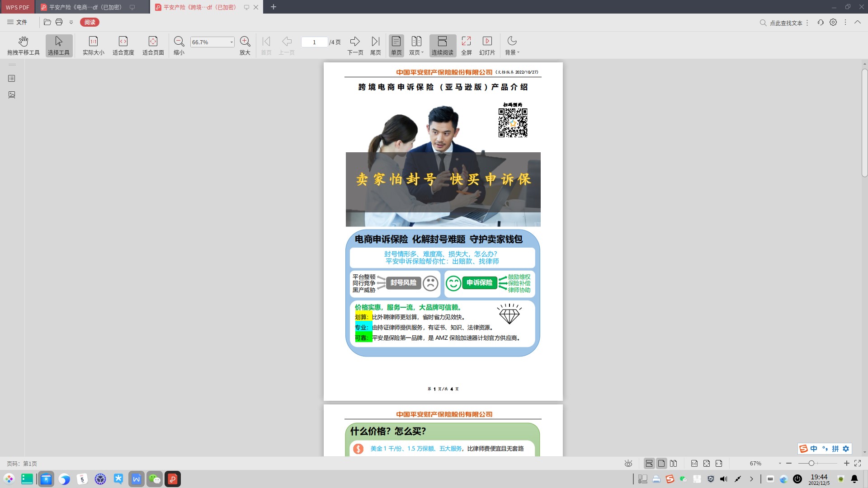Click the scrollbar down arrow

[x=864, y=452]
